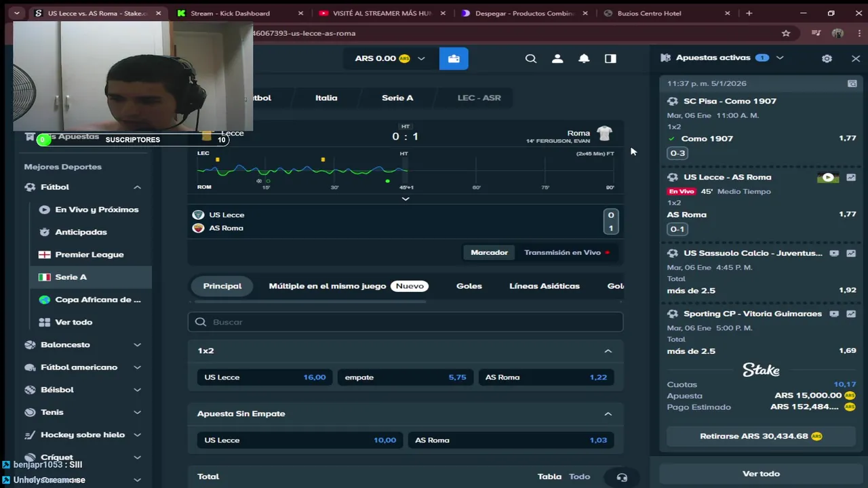868x488 pixels.
Task: Click the bet receipt icon beside timestamp
Action: point(852,83)
